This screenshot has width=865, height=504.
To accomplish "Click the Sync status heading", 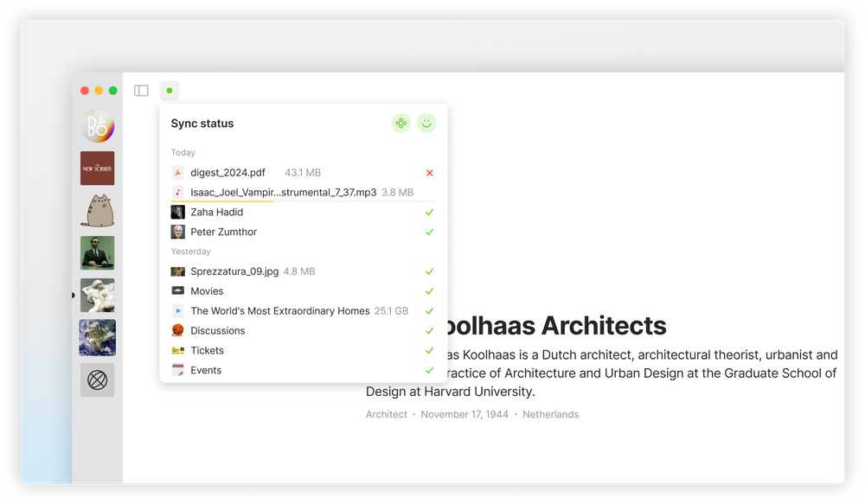I will [x=202, y=124].
